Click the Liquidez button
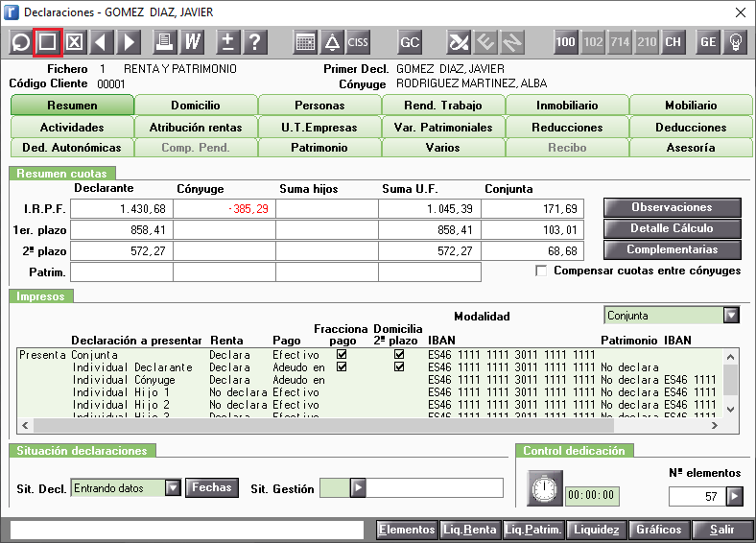This screenshot has height=543, width=756. 597,530
